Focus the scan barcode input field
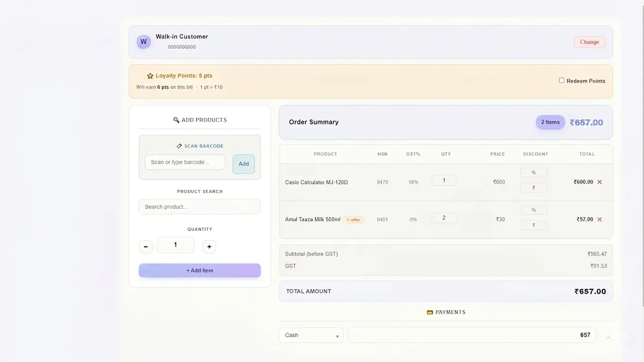 185,162
